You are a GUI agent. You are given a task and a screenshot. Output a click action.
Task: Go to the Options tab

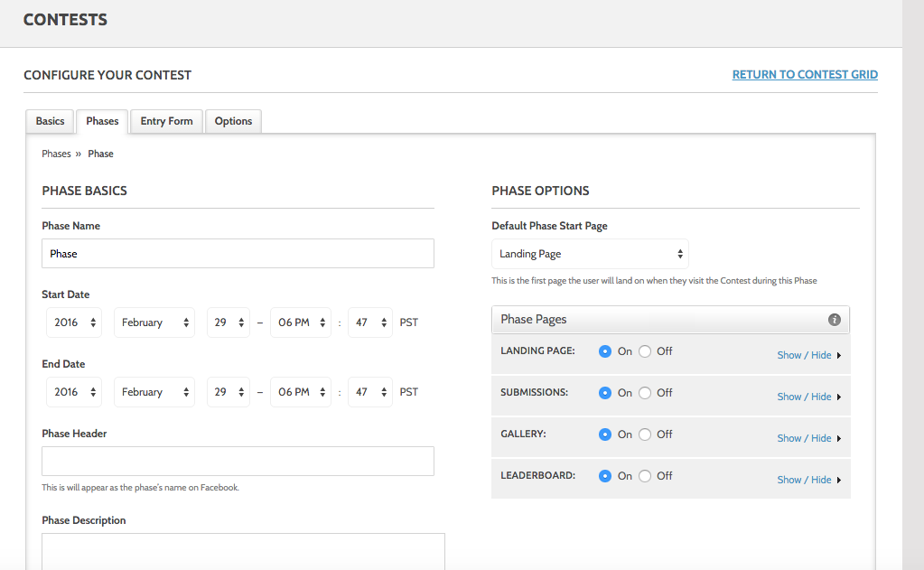(233, 121)
